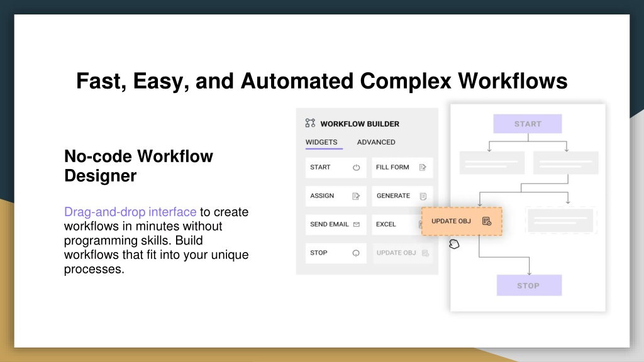Click the form-edit icon on FILL FORM
The image size is (644, 362).
(x=423, y=167)
